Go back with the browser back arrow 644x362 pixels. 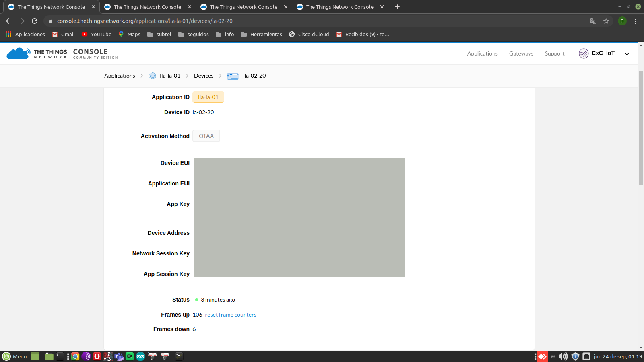pyautogui.click(x=9, y=21)
